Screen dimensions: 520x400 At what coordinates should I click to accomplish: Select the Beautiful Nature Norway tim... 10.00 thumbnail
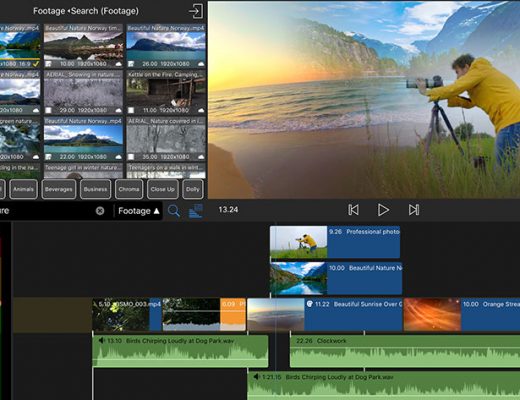[x=83, y=46]
